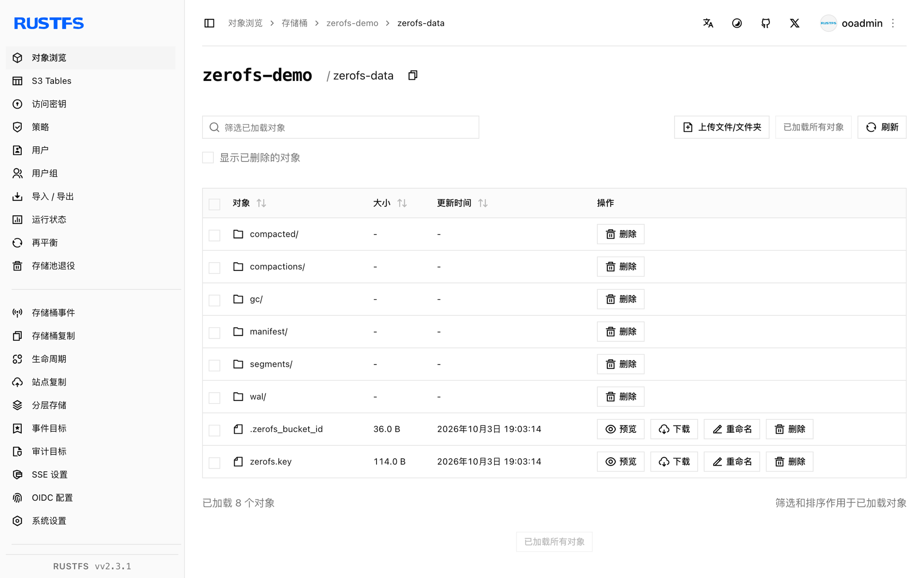Click the 刷新 button
Viewport: 924px width, 578px height.
pyautogui.click(x=882, y=127)
